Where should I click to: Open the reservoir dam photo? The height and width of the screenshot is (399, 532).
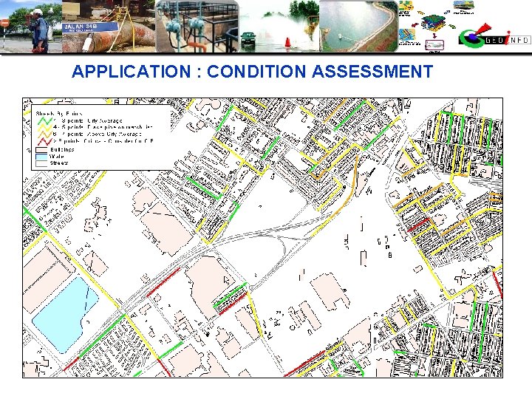(x=358, y=27)
